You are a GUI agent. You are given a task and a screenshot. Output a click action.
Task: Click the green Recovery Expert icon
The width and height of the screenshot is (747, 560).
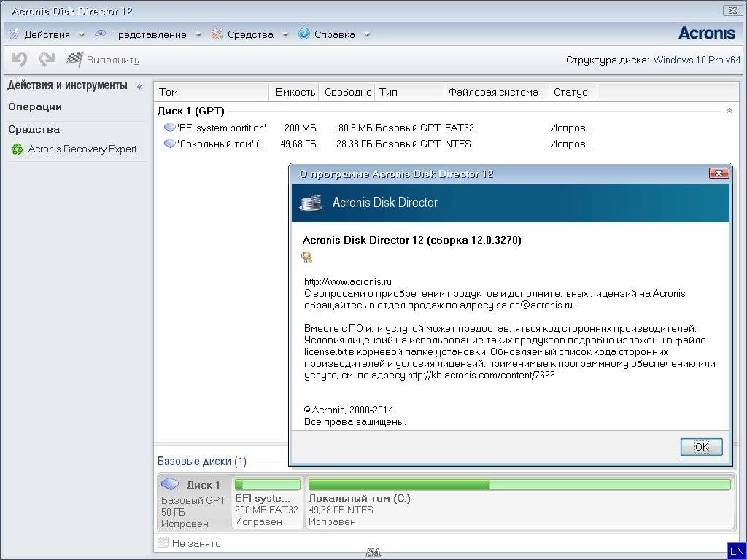pos(17,149)
